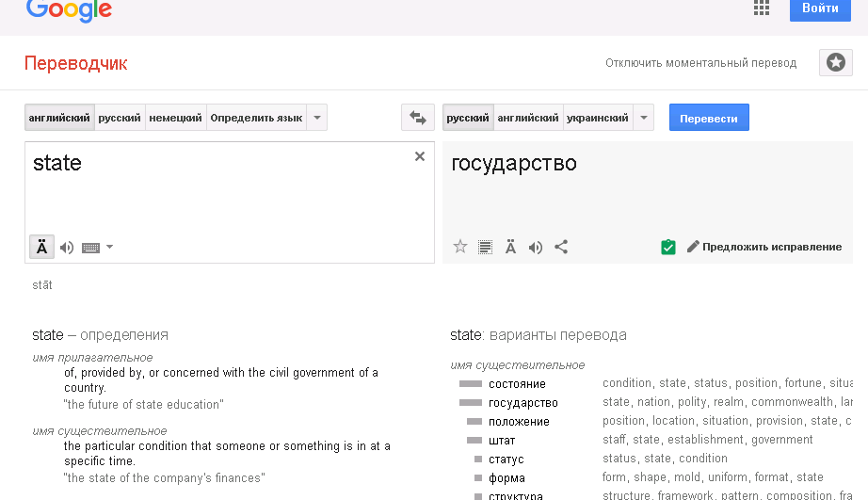Expand the source language list dropdown
Viewport: 868px width, 500px height.
pos(317,118)
